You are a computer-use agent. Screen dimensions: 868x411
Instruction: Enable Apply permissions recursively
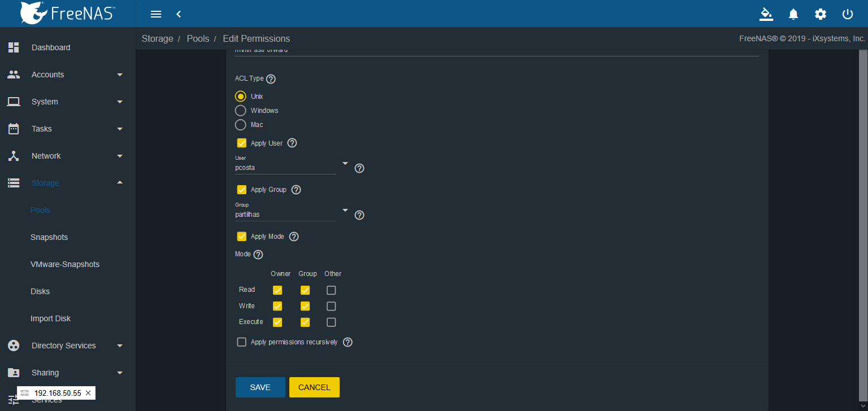[242, 342]
